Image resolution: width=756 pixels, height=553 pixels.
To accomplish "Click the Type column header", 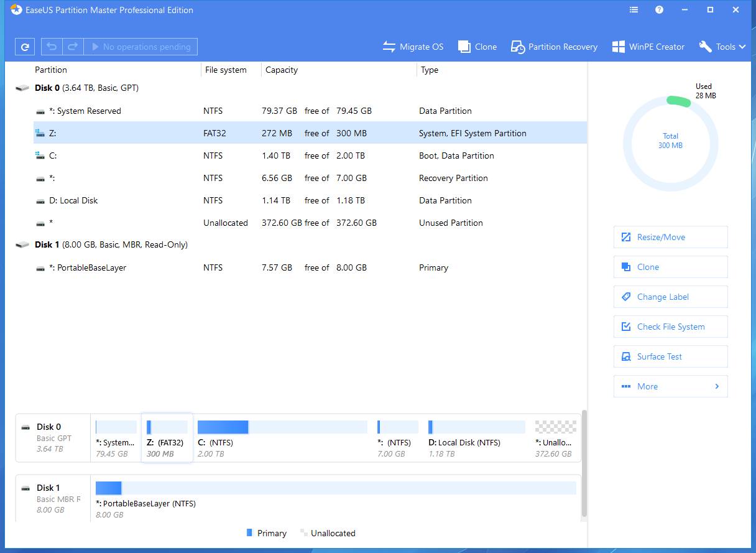I will tap(430, 70).
